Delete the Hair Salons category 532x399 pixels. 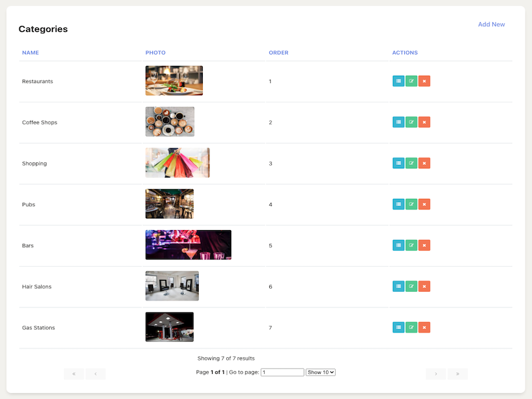tap(424, 287)
